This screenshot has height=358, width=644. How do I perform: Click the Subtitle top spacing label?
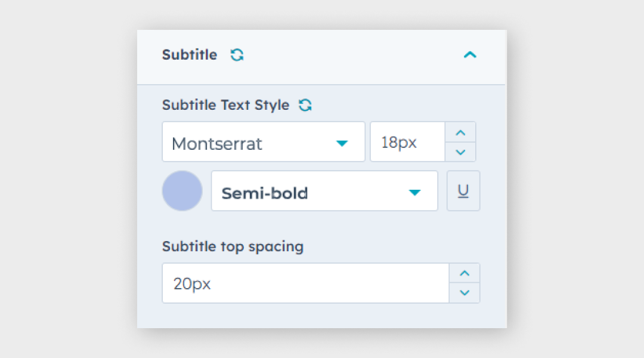click(x=233, y=246)
